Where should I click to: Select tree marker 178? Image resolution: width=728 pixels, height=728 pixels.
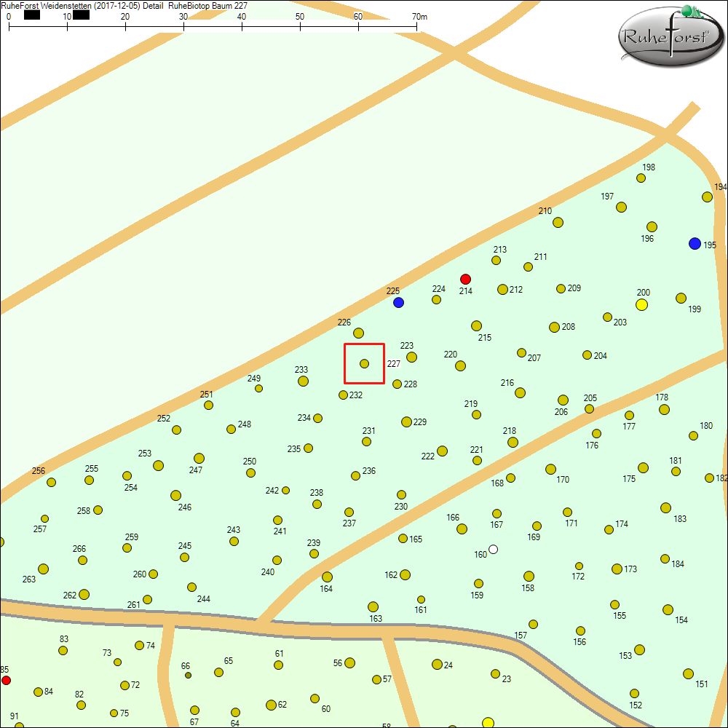coord(664,409)
